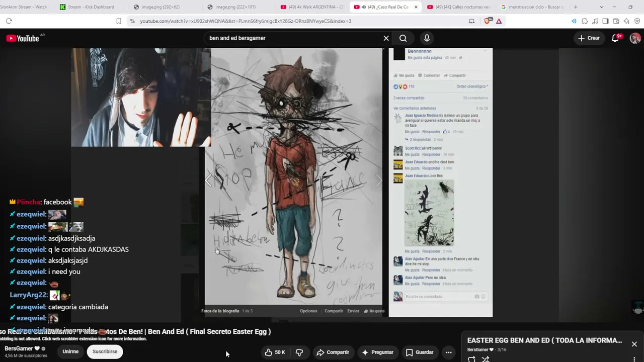Image resolution: width=644 pixels, height=362 pixels.
Task: Switch to Calles nocturnas tab
Action: 458,7
